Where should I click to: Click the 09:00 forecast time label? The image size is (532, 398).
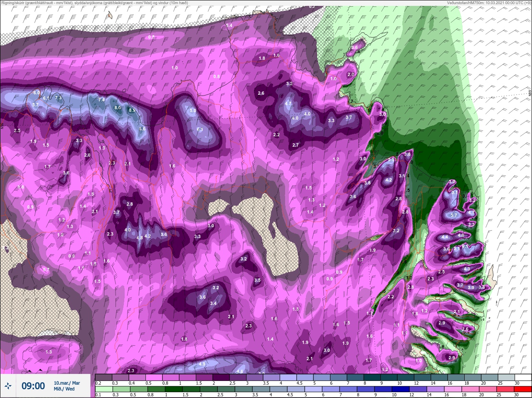33,386
